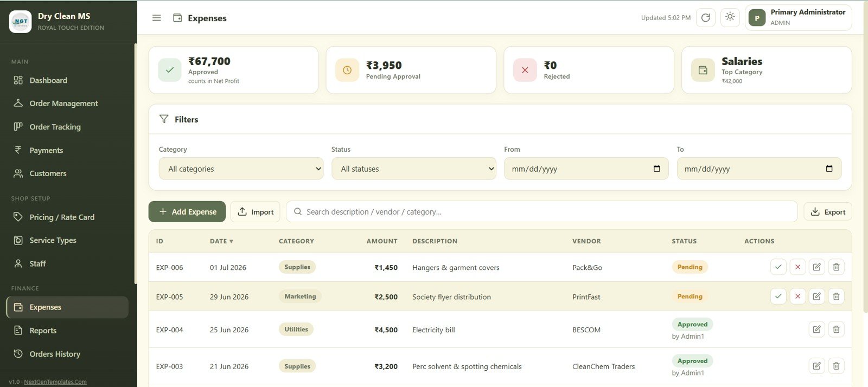Sort by the DATE column header
Image resolution: width=868 pixels, height=387 pixels.
pos(221,241)
